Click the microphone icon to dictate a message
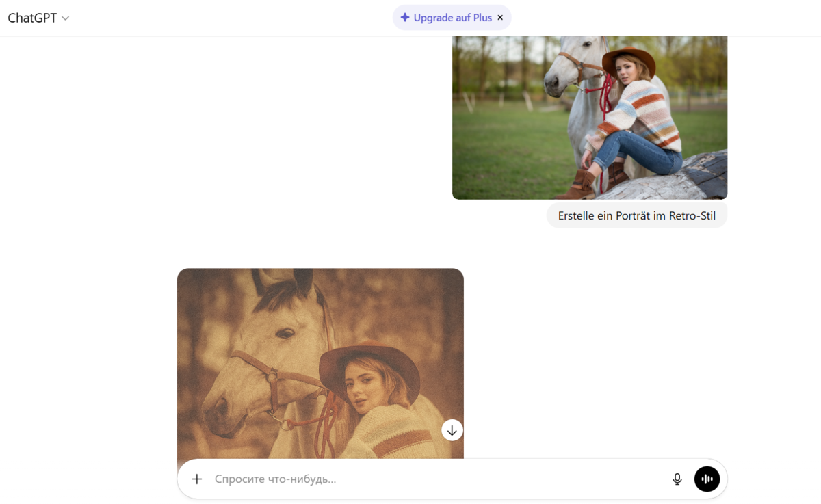821x504 pixels. [x=677, y=479]
